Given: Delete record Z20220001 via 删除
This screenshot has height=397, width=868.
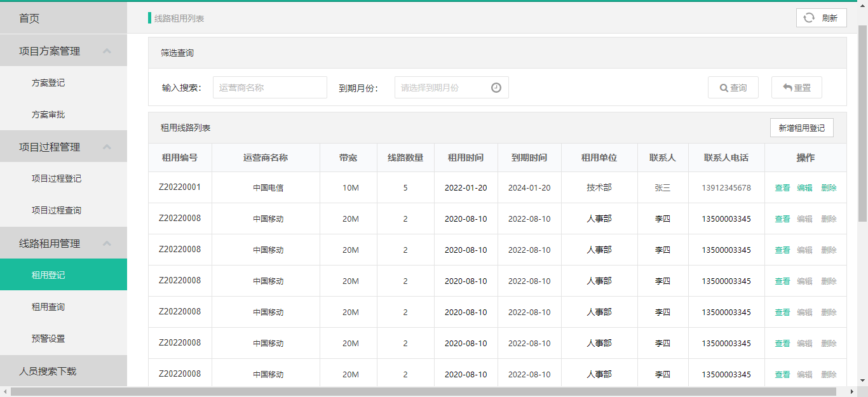Looking at the screenshot, I should click(829, 188).
